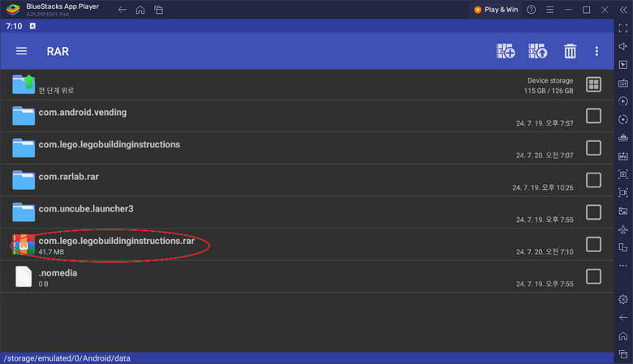Check the legobuildinginstructions.rar file checkbox
The height and width of the screenshot is (364, 633).
click(x=593, y=244)
